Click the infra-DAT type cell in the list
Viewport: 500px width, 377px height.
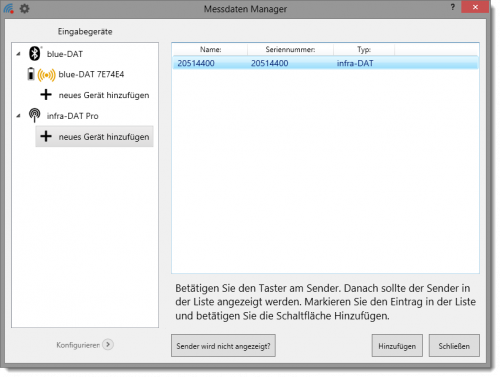point(355,63)
